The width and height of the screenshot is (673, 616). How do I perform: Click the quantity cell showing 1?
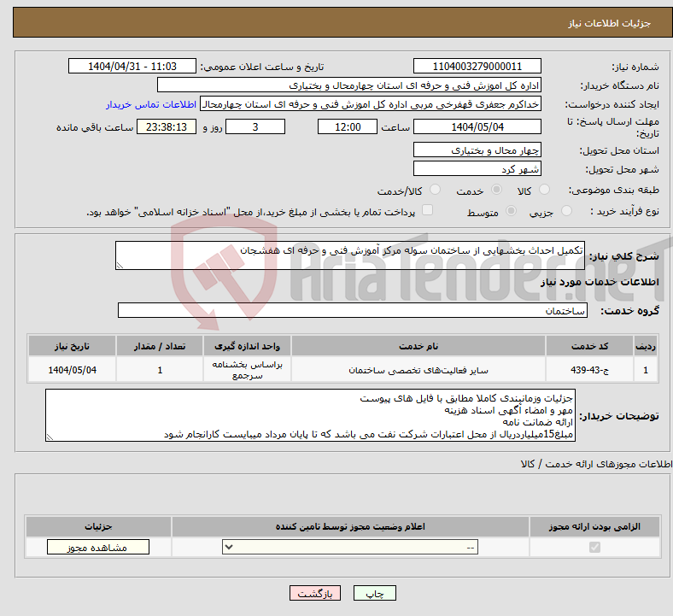point(160,370)
